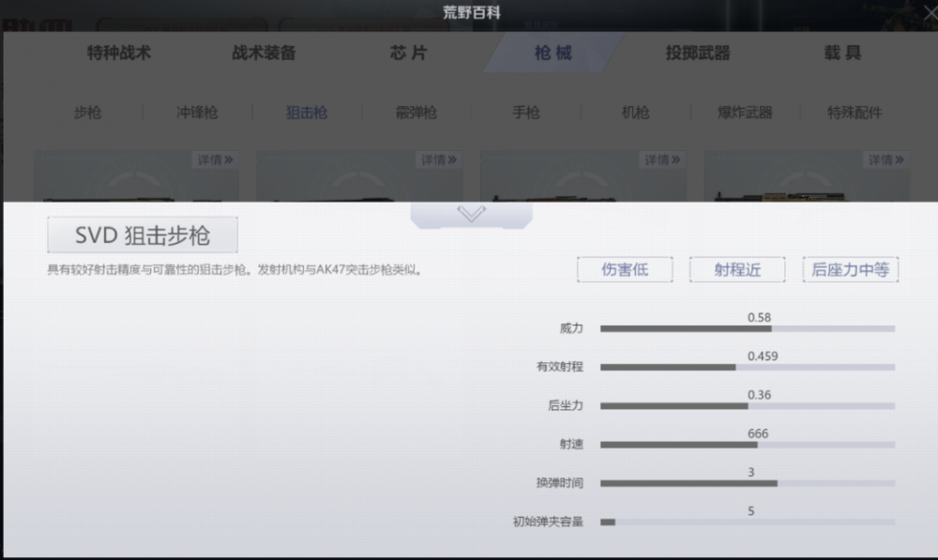Click the 666 fire rate value
The height and width of the screenshot is (560, 938).
(757, 433)
